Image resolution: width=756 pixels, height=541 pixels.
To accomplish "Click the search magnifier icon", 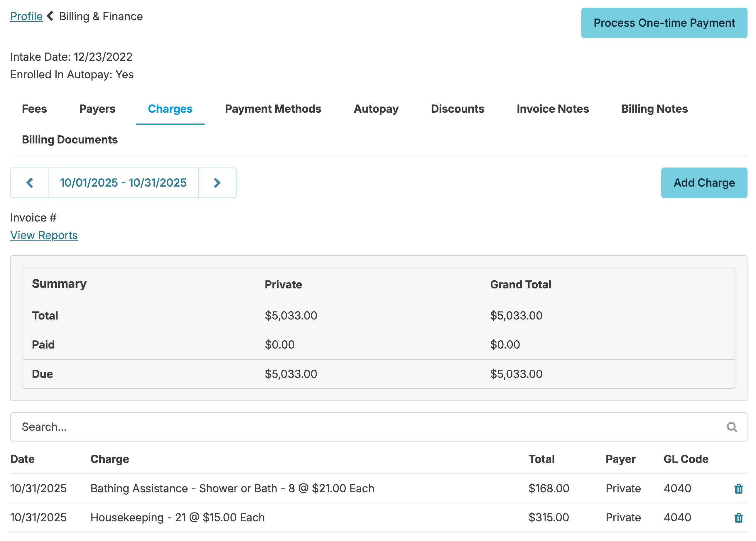I will point(731,427).
